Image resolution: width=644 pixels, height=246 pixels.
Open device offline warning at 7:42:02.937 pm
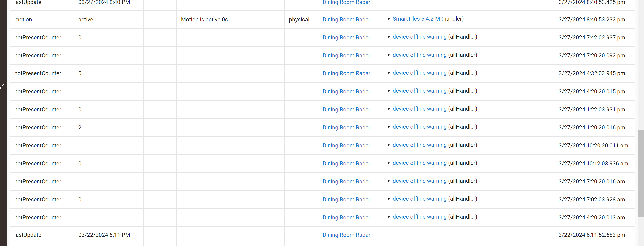419,37
